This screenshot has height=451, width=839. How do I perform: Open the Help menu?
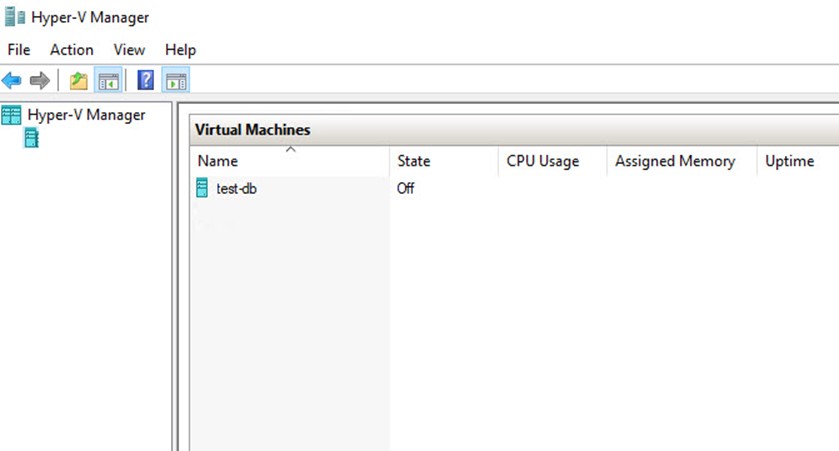tap(180, 50)
